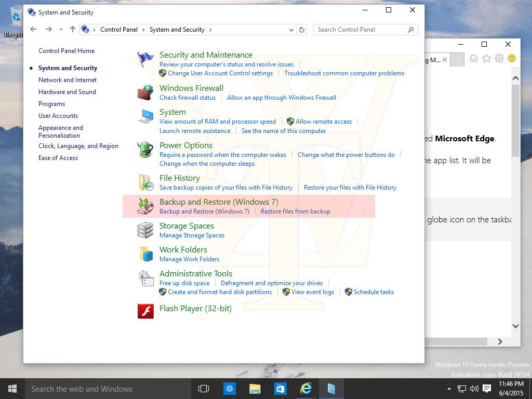Open Create and format hard disk partitions

coord(220,292)
